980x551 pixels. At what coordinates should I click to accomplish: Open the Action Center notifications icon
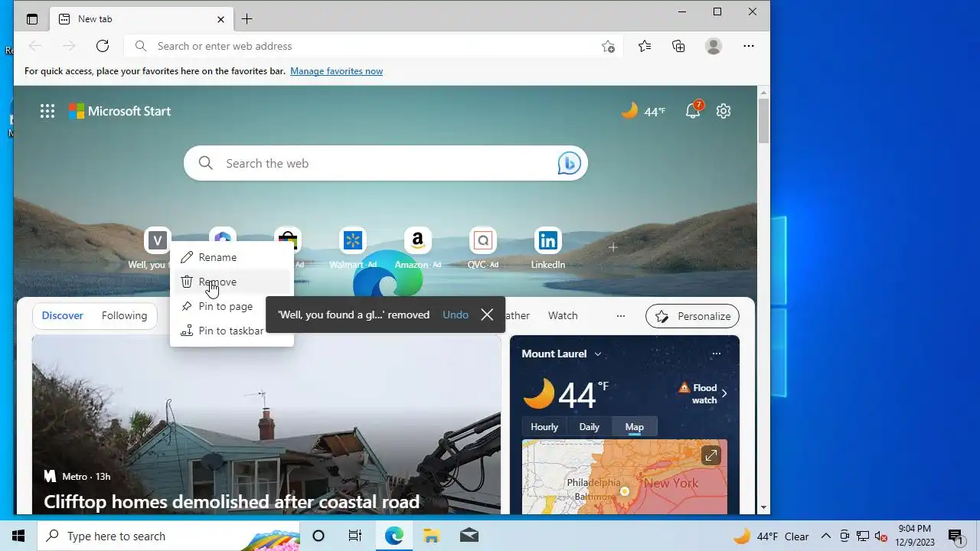[x=956, y=536]
